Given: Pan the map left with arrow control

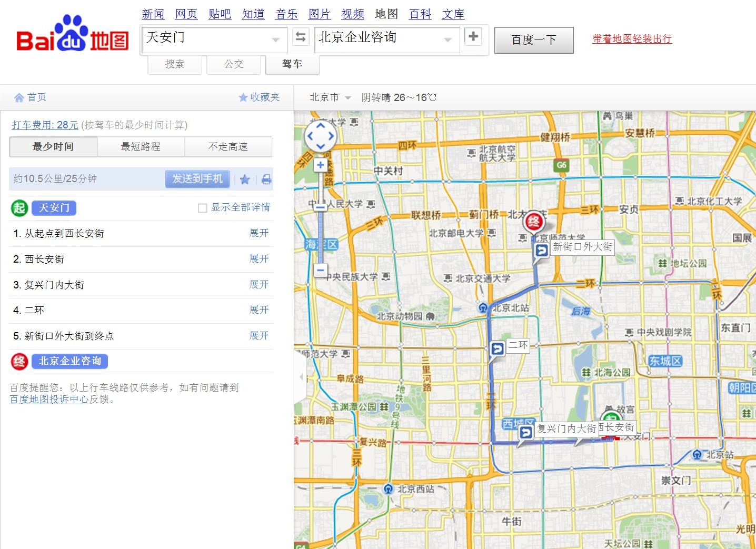Looking at the screenshot, I should pos(310,136).
